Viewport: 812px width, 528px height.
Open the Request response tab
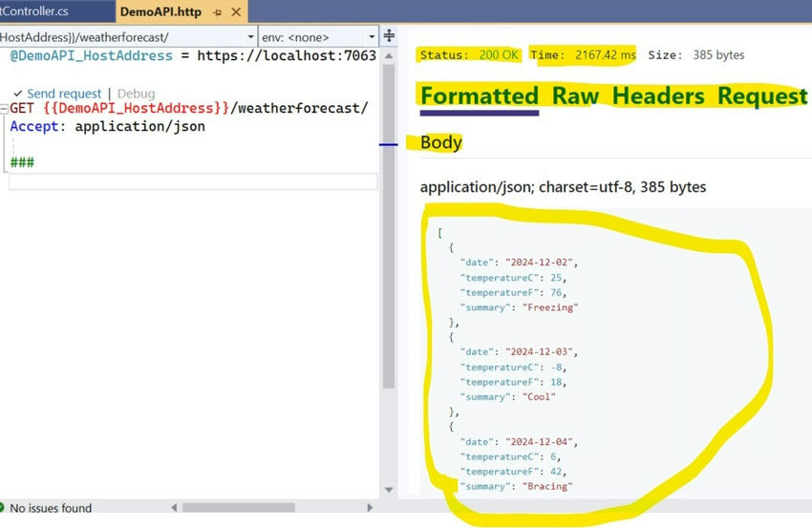pyautogui.click(x=763, y=96)
